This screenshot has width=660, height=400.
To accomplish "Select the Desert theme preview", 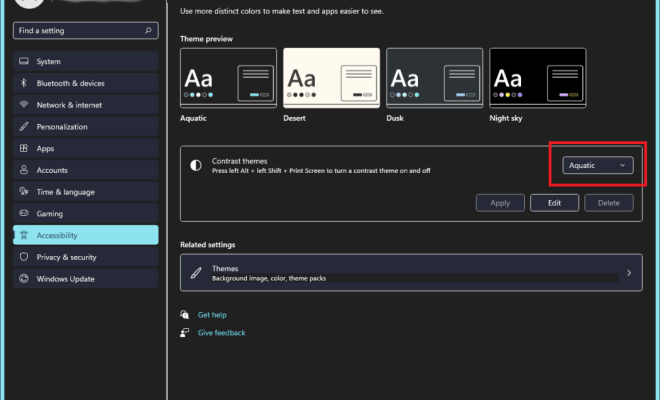I will pos(332,78).
